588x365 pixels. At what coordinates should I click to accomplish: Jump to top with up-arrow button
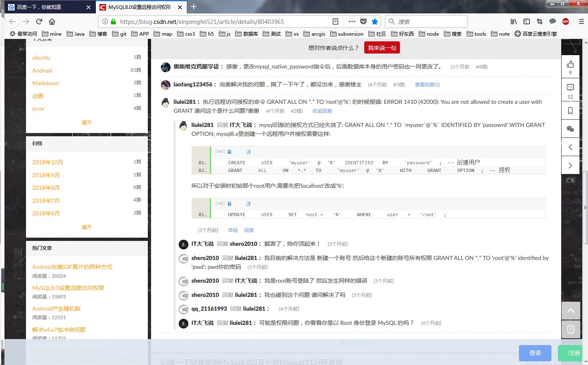pyautogui.click(x=571, y=311)
